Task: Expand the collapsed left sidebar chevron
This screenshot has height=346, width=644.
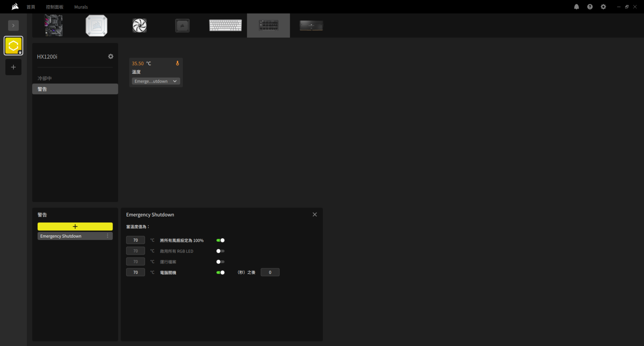Action: (13, 25)
